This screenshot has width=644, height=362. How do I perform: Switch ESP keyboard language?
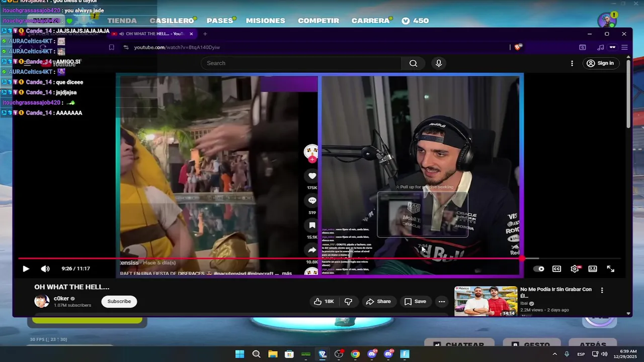click(581, 354)
